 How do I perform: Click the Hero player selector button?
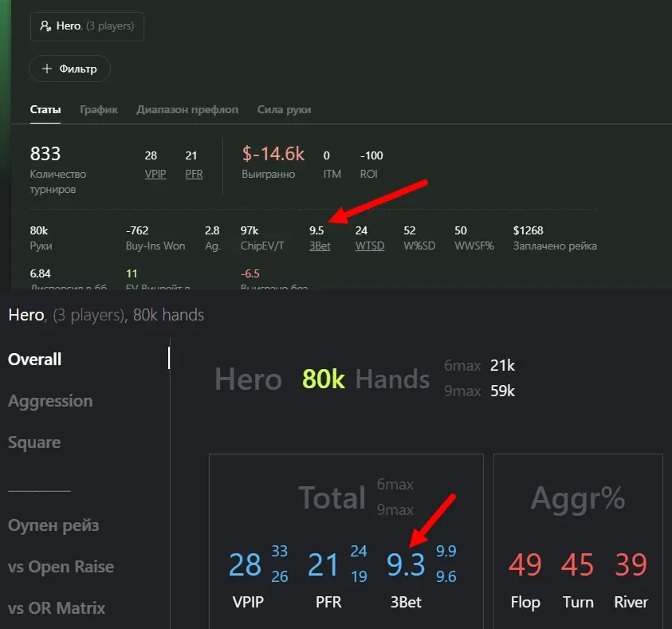87,26
